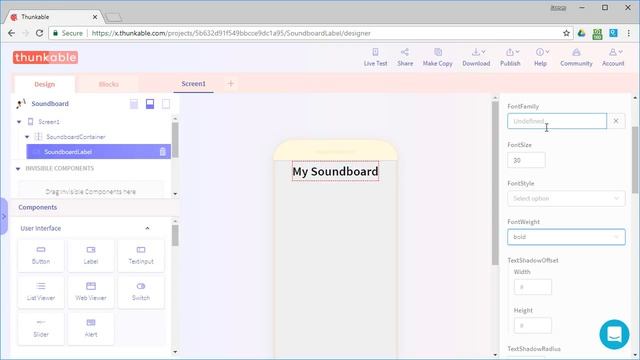The width and height of the screenshot is (640, 360).
Task: Open the Publish menu
Action: (x=510, y=57)
